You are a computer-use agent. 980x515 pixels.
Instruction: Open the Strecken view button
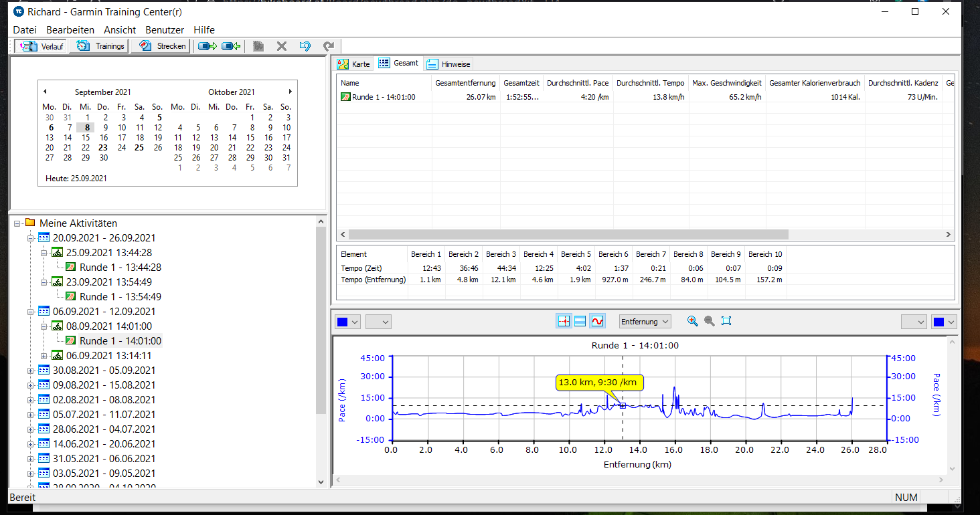(161, 46)
